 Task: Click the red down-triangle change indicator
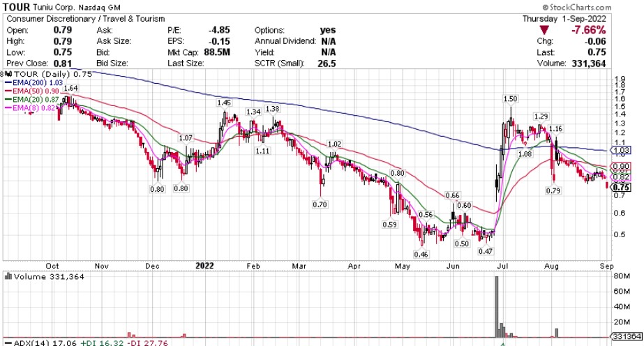pos(545,30)
